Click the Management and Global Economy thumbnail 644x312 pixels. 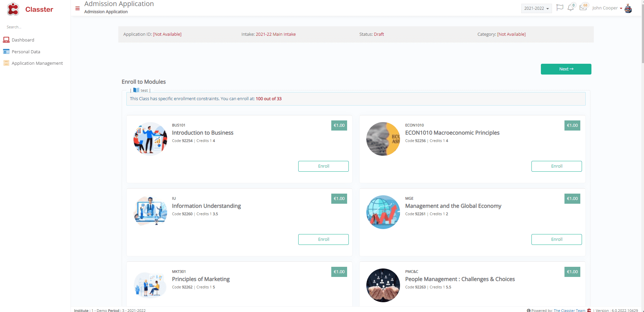pos(383,212)
